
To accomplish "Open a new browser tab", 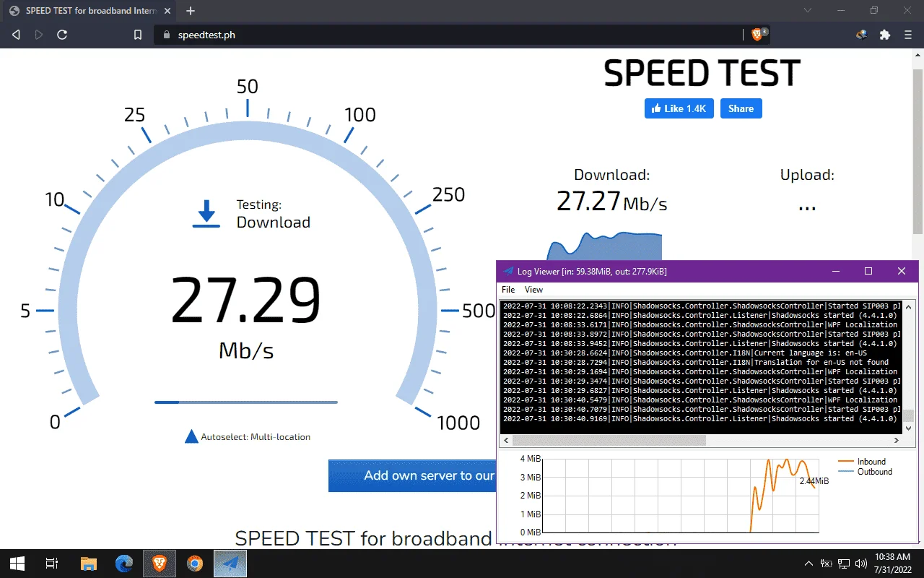I will (191, 11).
